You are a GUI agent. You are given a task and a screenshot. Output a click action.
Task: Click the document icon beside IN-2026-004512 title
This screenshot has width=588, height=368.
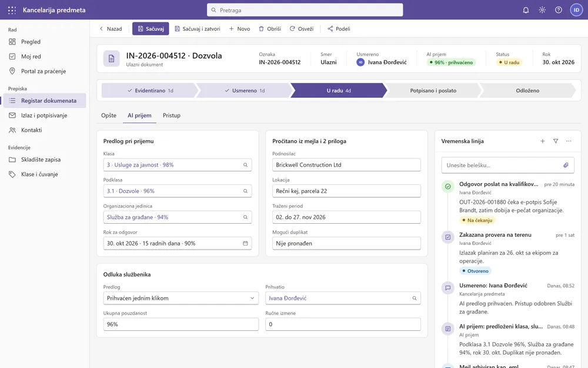click(111, 58)
